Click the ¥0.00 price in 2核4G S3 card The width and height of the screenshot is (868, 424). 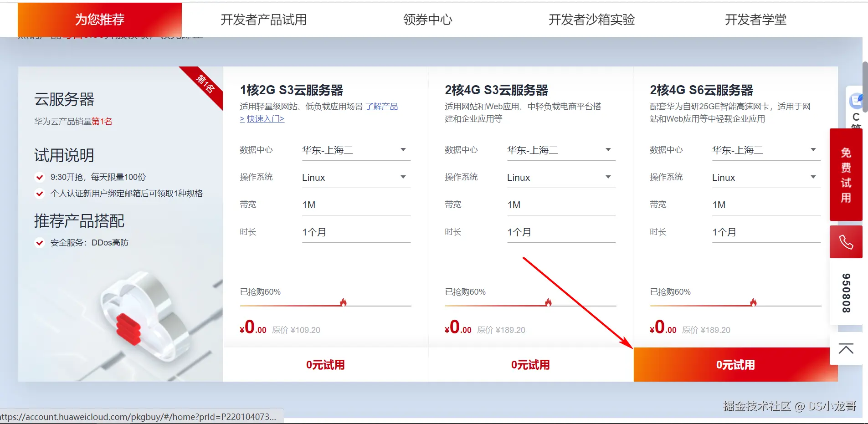tap(458, 327)
